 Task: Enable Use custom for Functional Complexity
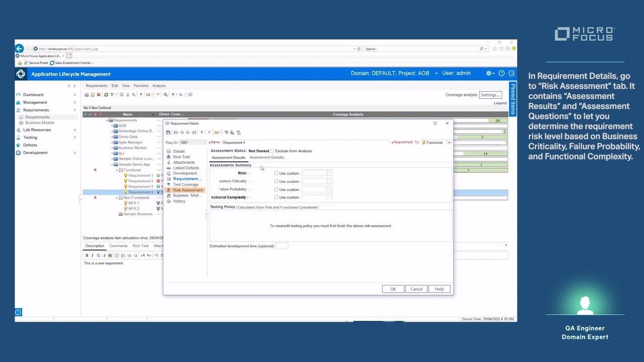[276, 198]
